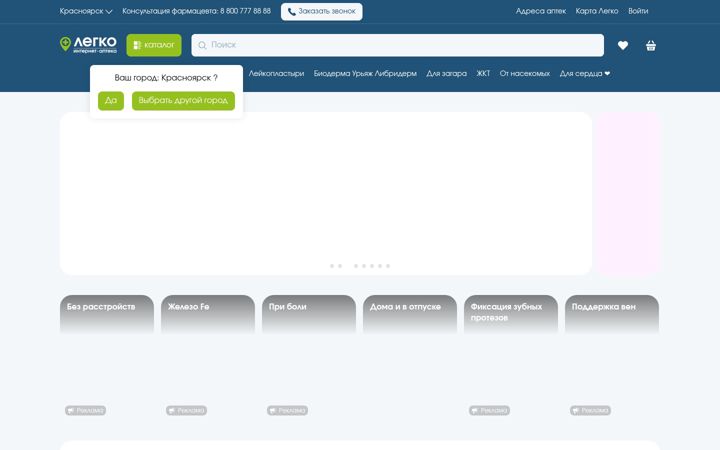Open Лейкопластыри menu item
This screenshot has height=450, width=720.
[276, 73]
